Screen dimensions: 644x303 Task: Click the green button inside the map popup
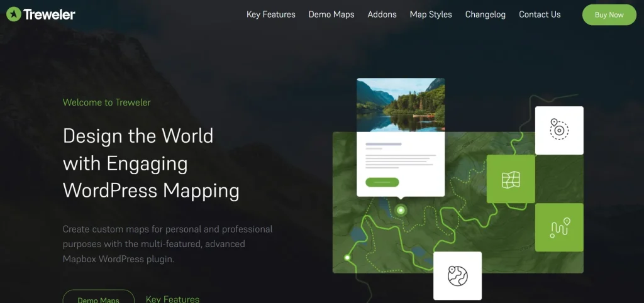click(382, 182)
